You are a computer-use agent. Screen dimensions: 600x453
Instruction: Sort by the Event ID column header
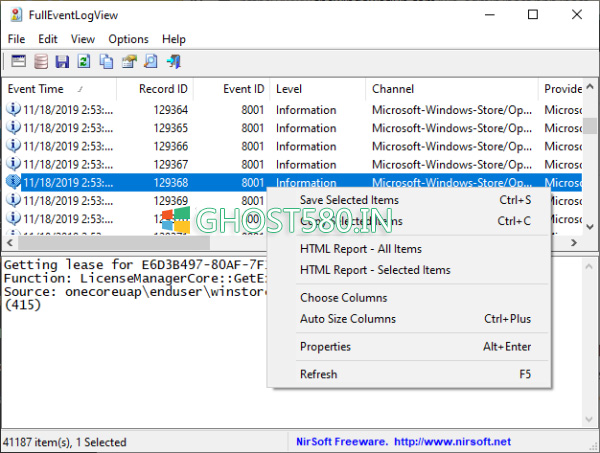point(232,89)
